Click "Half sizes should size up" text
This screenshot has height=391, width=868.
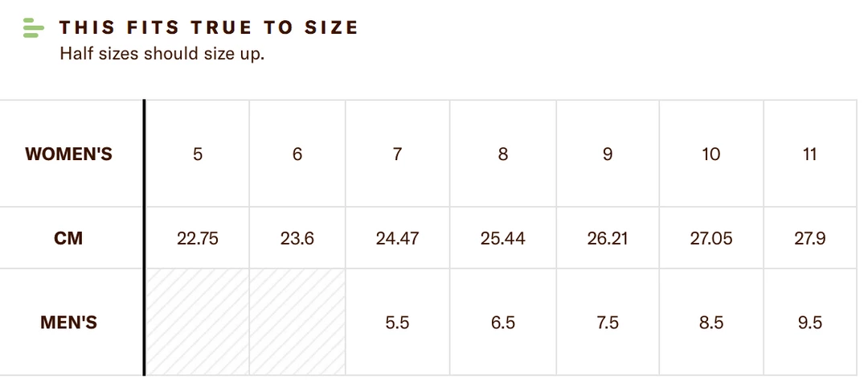[x=162, y=56]
